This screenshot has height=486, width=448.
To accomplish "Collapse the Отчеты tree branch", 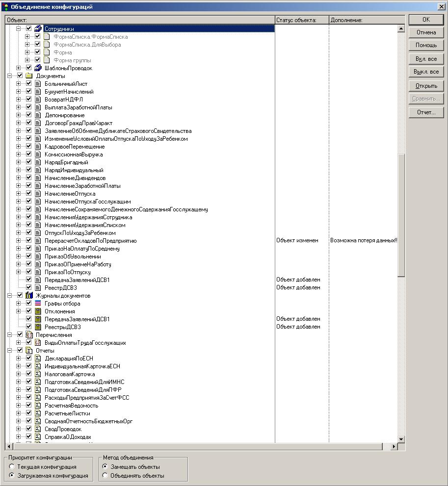I will pyautogui.click(x=10, y=351).
